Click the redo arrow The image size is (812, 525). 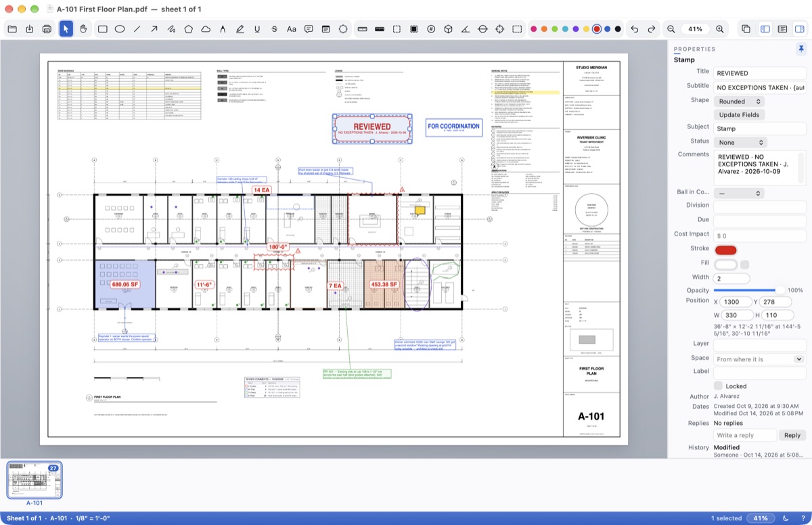click(x=652, y=29)
